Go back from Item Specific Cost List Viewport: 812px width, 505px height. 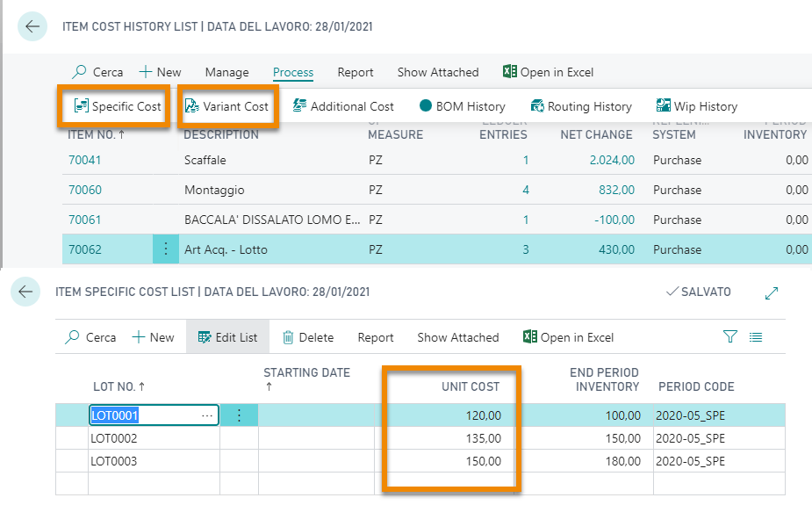[x=25, y=292]
